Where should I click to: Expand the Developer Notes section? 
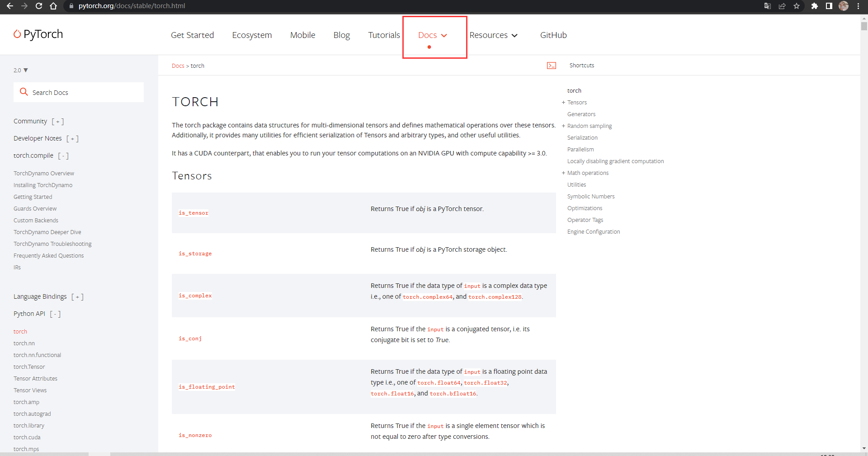tap(72, 139)
